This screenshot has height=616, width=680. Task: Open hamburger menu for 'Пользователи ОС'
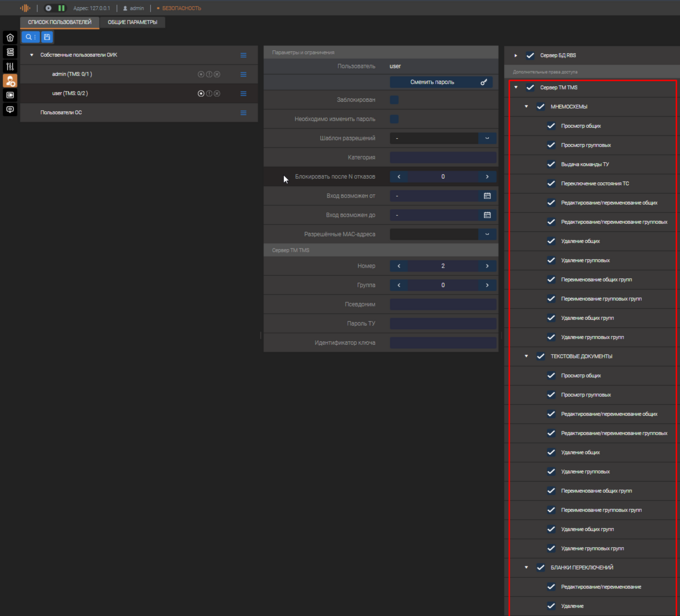tap(243, 113)
